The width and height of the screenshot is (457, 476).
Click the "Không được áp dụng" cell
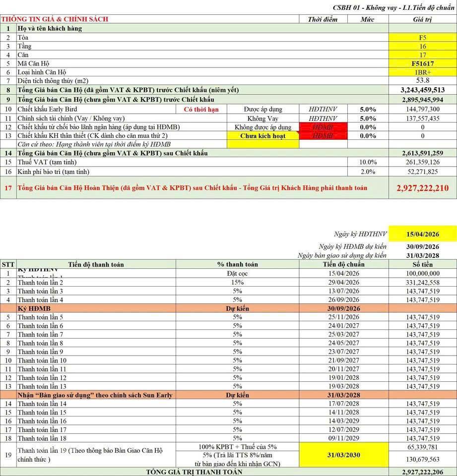coord(263,127)
